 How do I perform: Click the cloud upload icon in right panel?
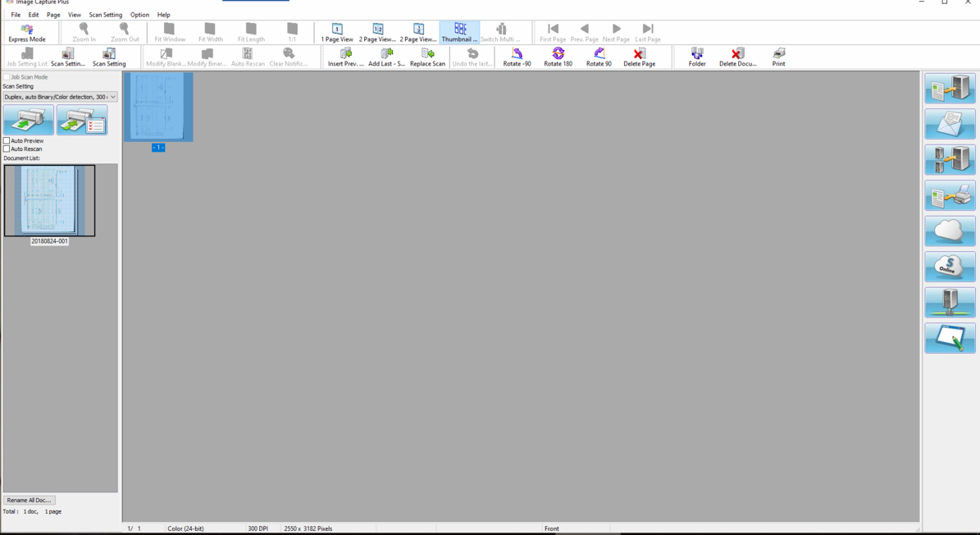click(x=950, y=231)
